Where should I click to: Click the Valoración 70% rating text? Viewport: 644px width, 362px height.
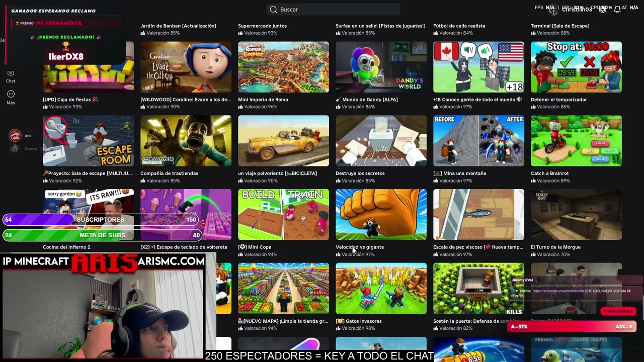coord(553,255)
